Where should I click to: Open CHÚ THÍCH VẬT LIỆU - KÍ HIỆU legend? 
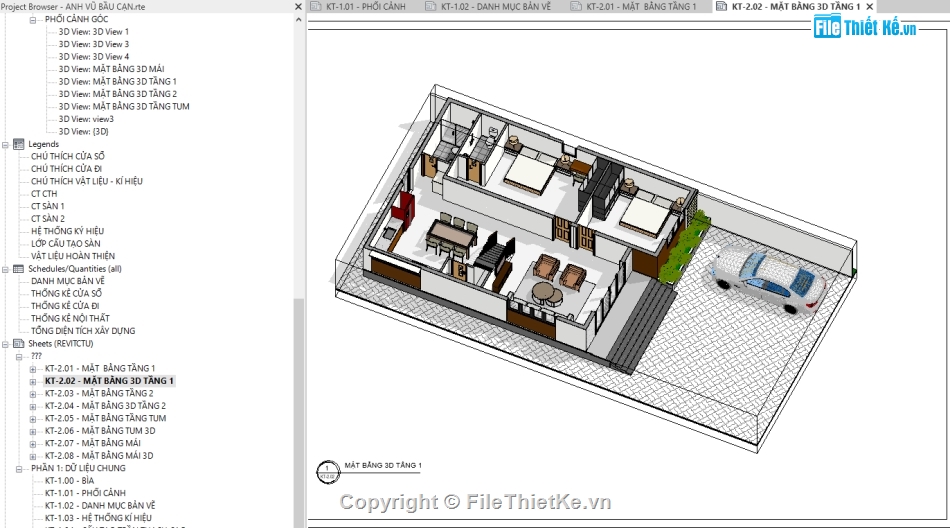click(87, 181)
